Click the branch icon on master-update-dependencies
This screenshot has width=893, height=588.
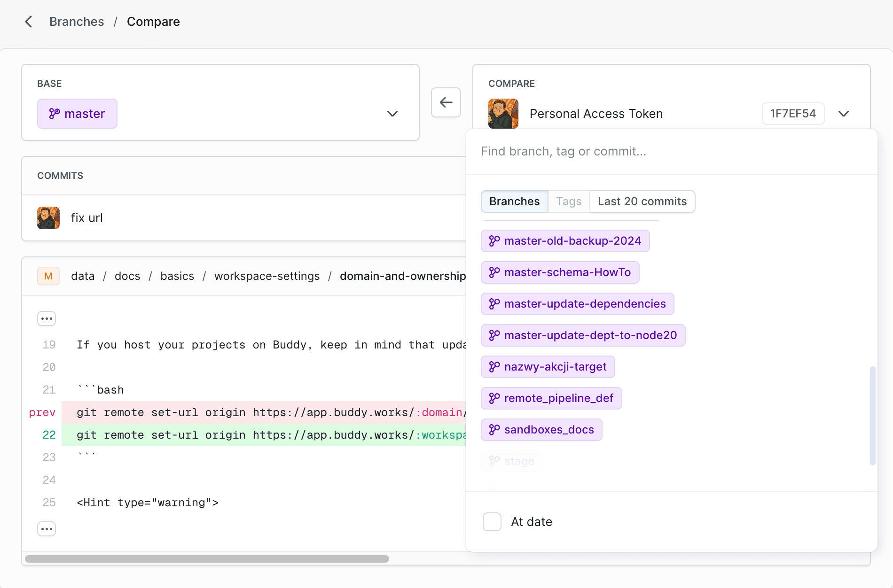(494, 304)
